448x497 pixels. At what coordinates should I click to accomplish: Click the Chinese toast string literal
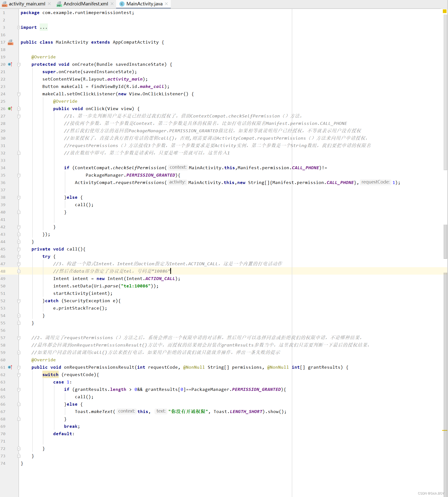pyautogui.click(x=188, y=412)
